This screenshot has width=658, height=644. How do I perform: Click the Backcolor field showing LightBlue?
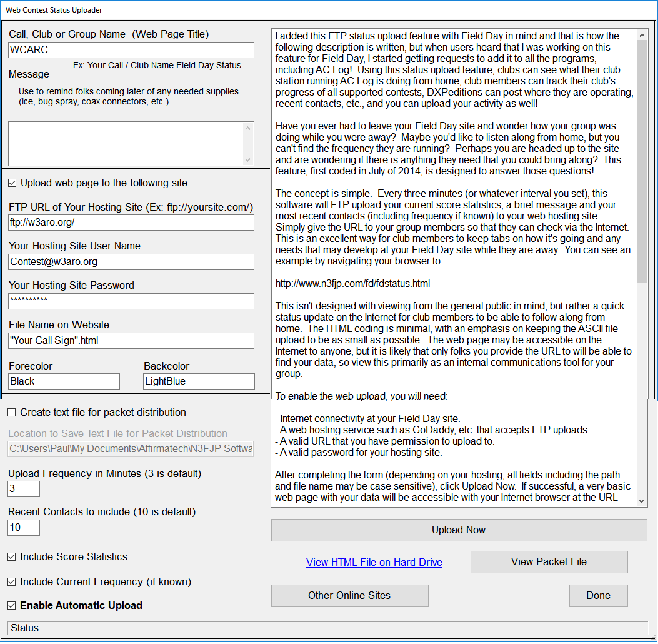point(199,381)
